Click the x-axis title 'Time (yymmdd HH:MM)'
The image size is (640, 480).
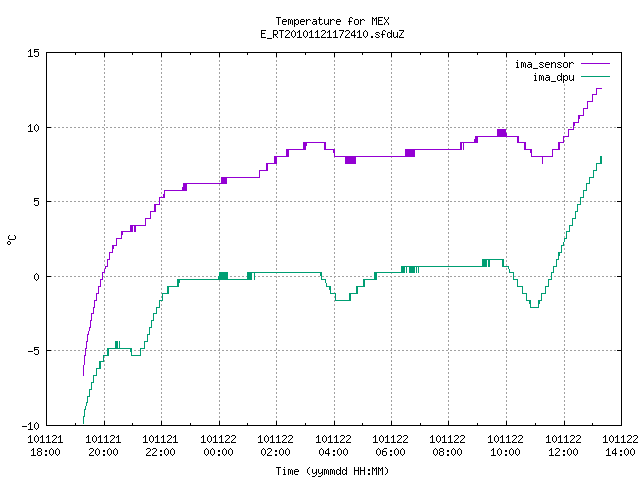point(332,471)
